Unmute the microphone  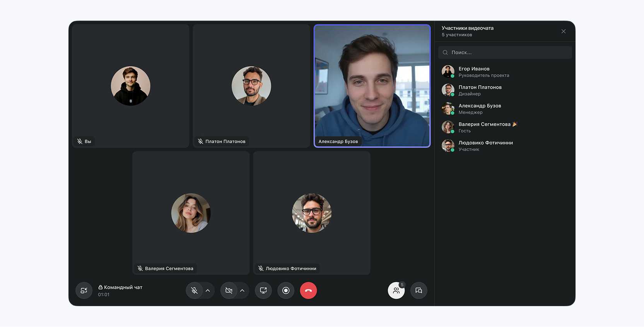195,291
